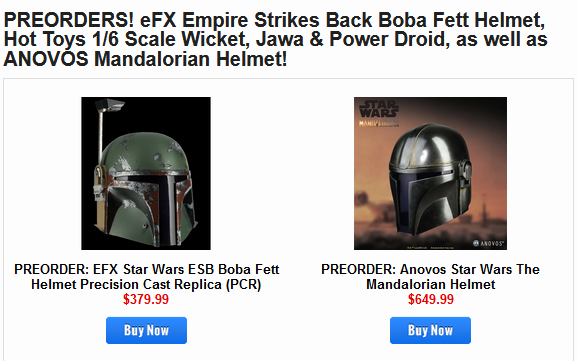The image size is (577, 361).
Task: Open the silver Mandalorian helmet product image
Action: [430, 173]
